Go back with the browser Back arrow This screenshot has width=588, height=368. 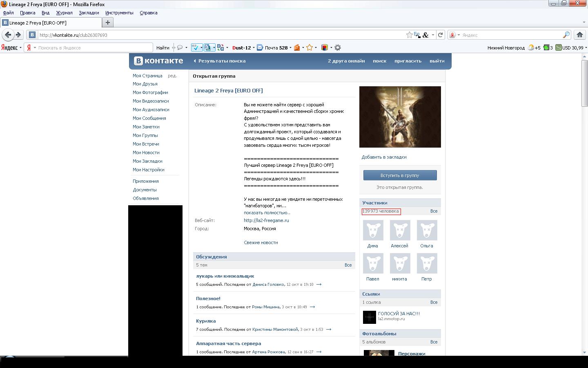[x=8, y=35]
